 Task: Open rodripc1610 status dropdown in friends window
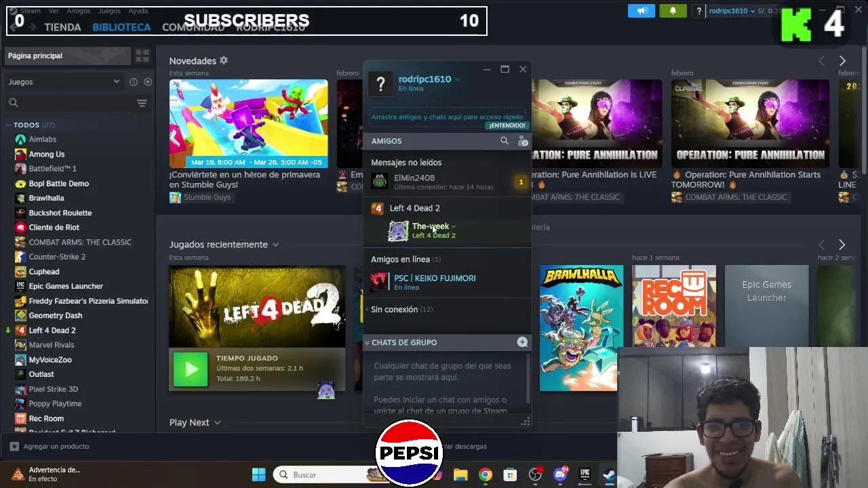pyautogui.click(x=458, y=79)
